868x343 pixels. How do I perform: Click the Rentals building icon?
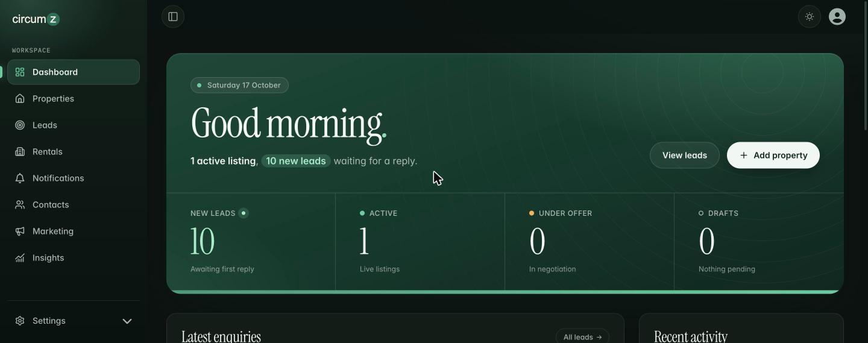20,152
